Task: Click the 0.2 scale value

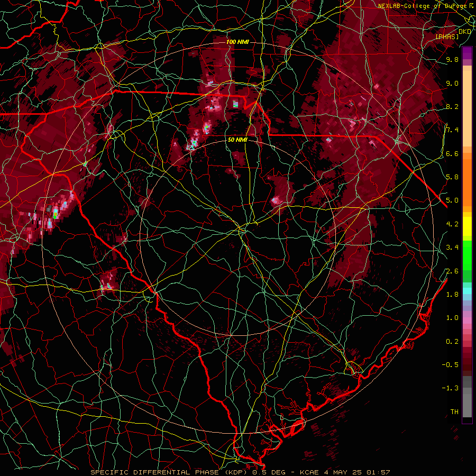Action: (x=452, y=342)
